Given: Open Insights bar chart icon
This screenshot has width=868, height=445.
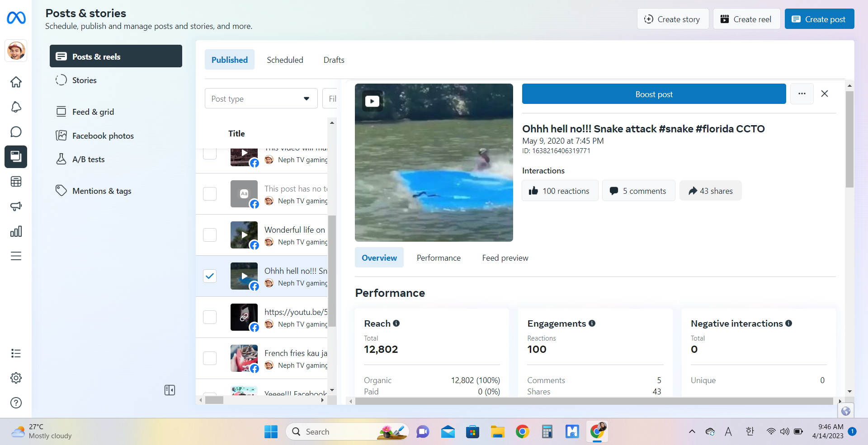Looking at the screenshot, I should (x=16, y=231).
